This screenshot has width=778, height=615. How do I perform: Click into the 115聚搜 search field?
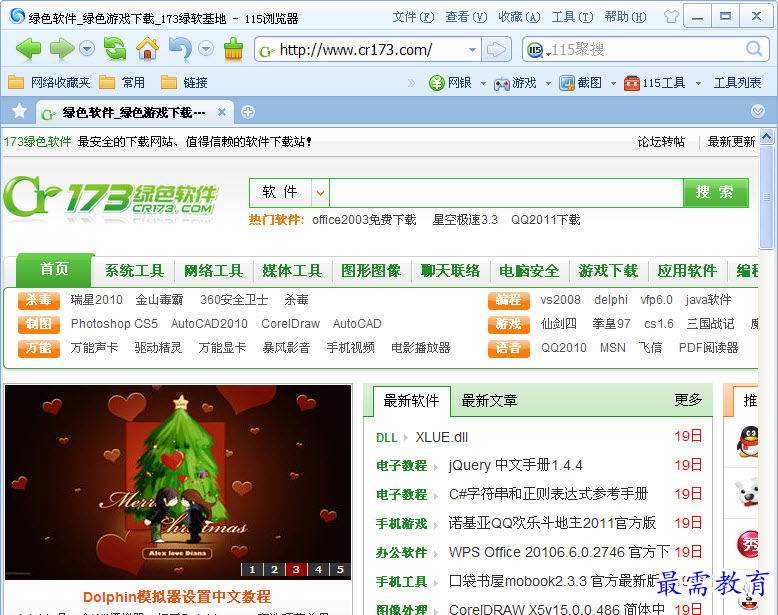pos(645,49)
